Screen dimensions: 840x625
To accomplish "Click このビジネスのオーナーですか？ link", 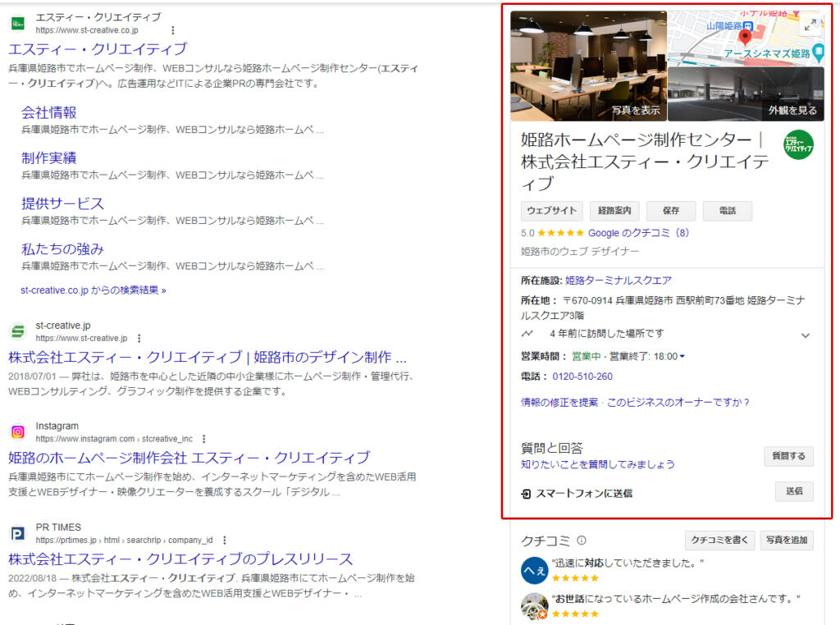I will pyautogui.click(x=678, y=402).
